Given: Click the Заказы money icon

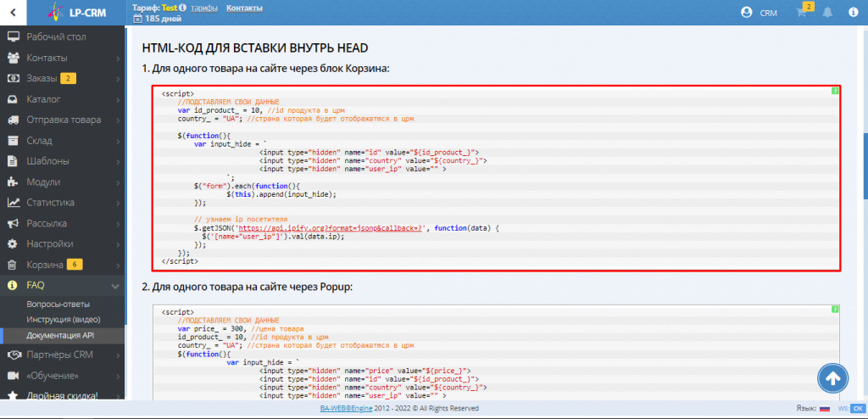Looking at the screenshot, I should click(x=14, y=78).
